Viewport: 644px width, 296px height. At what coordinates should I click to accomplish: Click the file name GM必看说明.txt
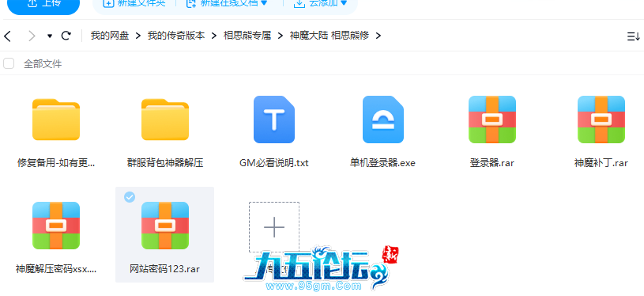(274, 163)
